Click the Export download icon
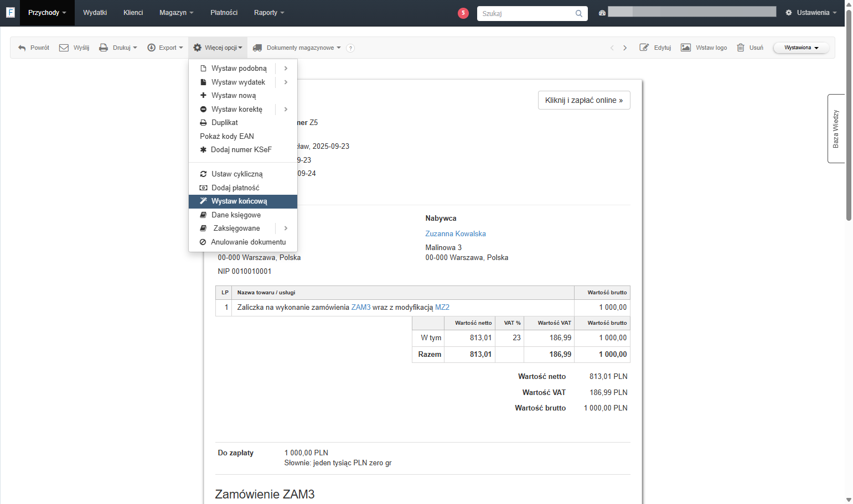Image resolution: width=853 pixels, height=504 pixels. click(151, 48)
